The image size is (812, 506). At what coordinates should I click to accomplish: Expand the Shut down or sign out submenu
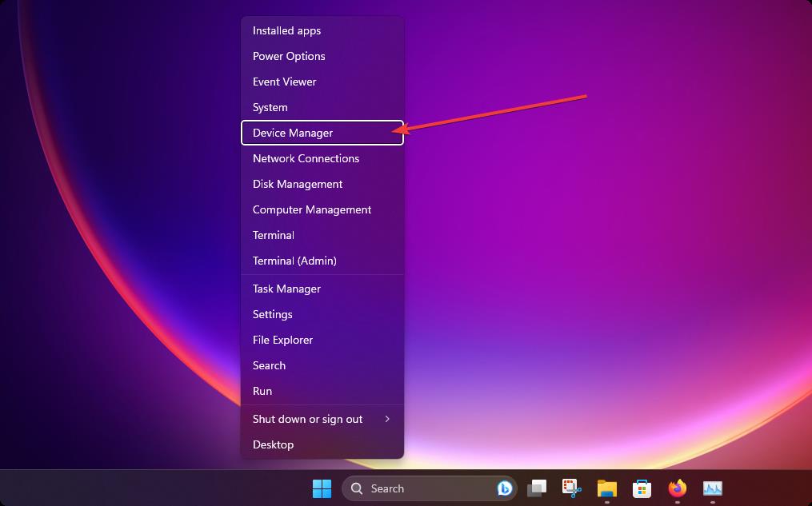[x=307, y=419]
